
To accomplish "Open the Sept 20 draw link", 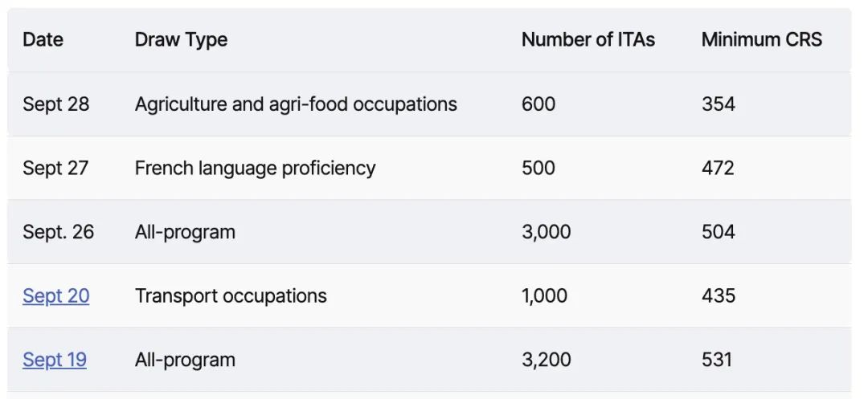I will [x=56, y=295].
